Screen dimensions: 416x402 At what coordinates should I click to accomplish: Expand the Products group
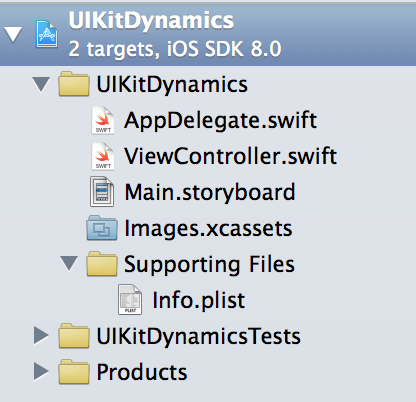pos(41,372)
